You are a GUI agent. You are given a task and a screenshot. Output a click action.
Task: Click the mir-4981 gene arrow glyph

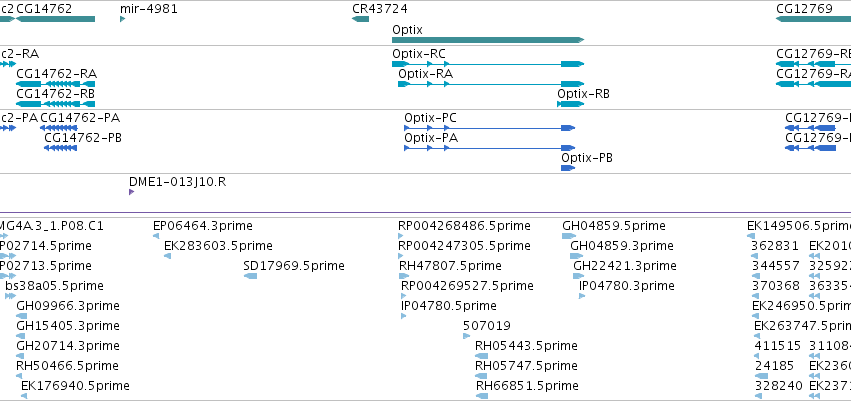(x=123, y=19)
